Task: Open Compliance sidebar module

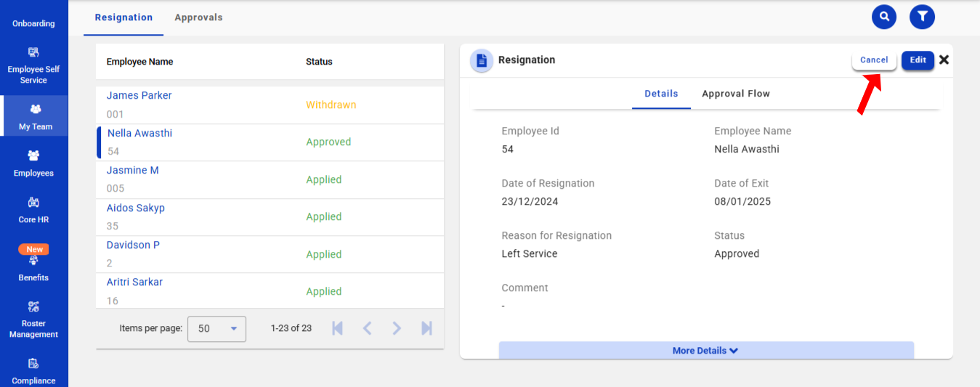Action: (x=33, y=370)
